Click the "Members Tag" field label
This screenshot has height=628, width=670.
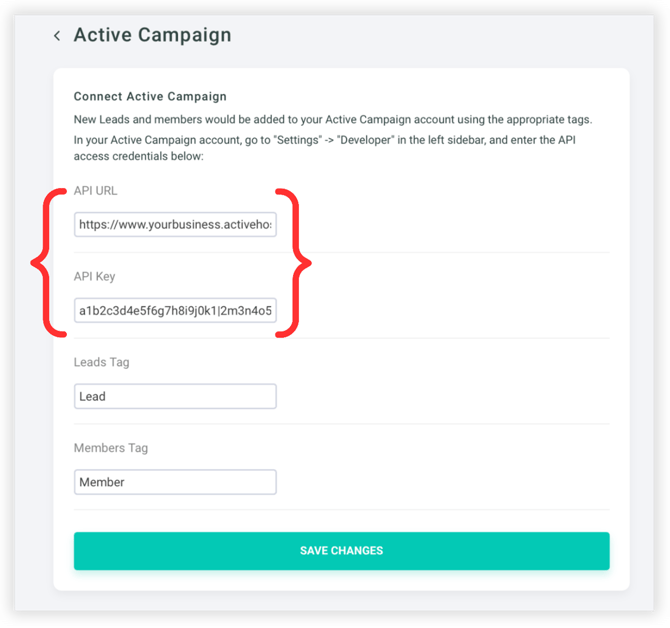[x=110, y=448]
